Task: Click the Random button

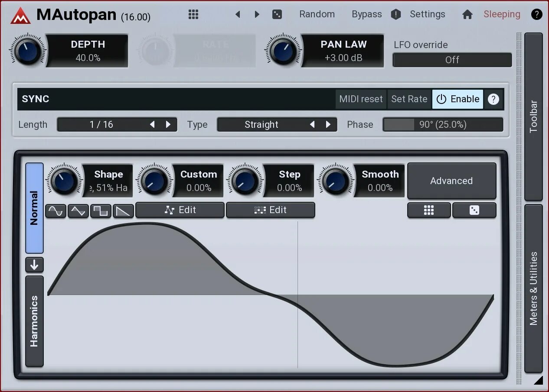Action: [317, 14]
